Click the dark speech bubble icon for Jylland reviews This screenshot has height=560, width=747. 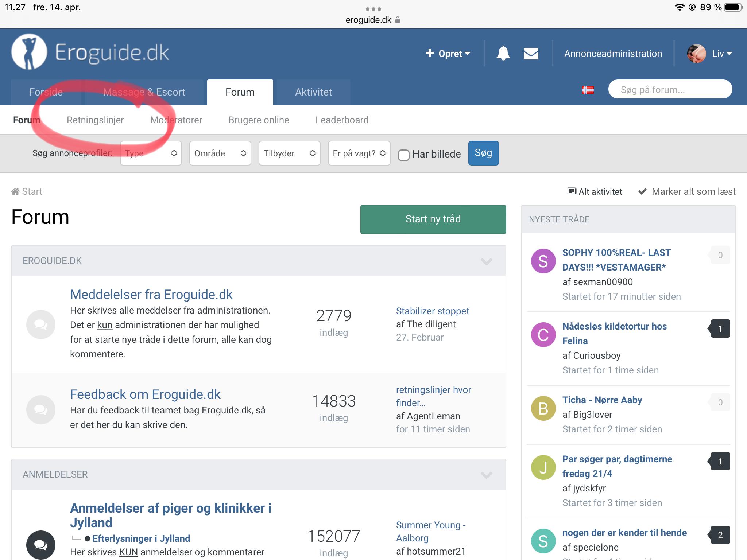point(41,545)
